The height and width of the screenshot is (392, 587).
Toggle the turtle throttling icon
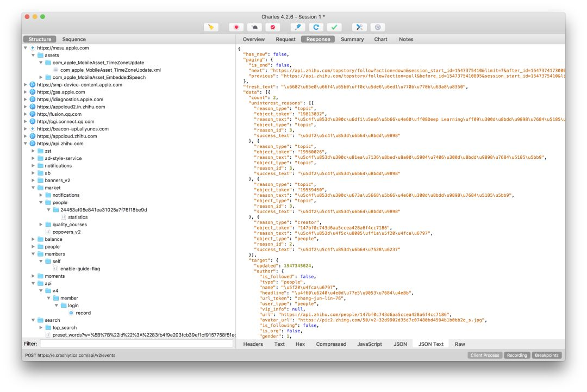254,27
